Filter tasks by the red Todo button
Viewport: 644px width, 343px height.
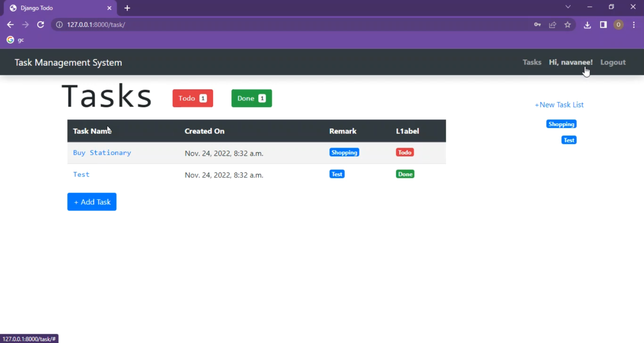[193, 98]
